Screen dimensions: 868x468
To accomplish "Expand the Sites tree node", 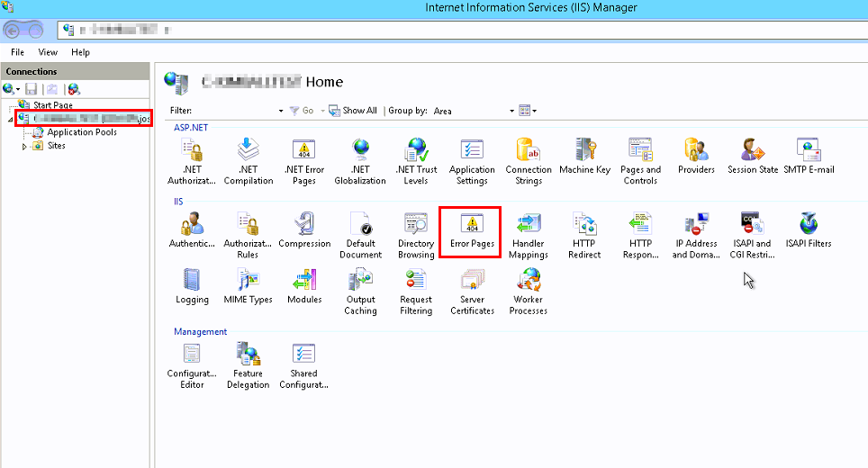I will [25, 146].
